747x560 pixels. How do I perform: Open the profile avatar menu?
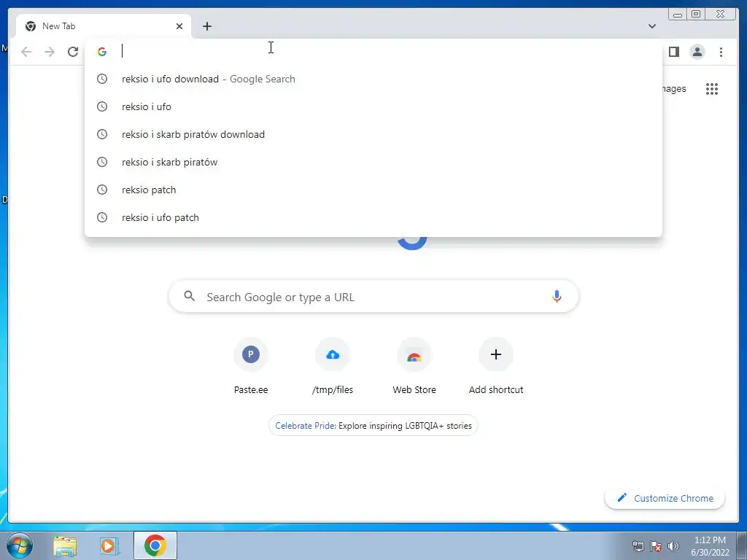tap(697, 52)
